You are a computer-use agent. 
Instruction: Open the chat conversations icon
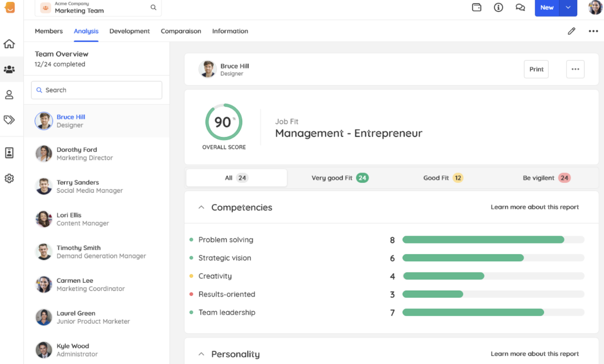point(520,7)
